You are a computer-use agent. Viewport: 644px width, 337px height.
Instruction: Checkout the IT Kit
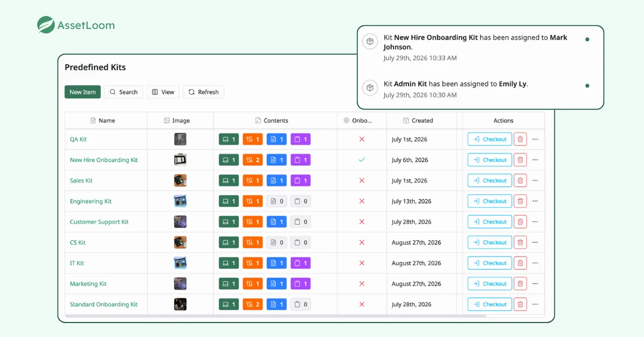(x=489, y=263)
